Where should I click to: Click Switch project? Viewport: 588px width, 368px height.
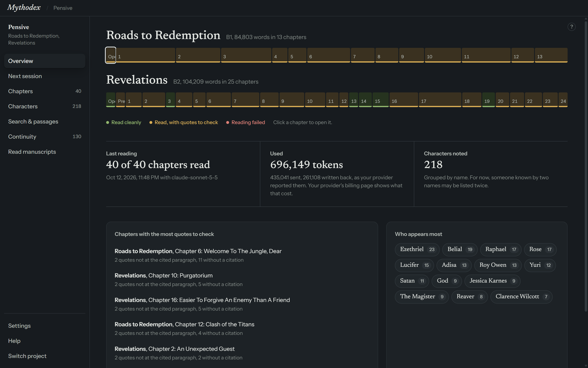coord(44,356)
